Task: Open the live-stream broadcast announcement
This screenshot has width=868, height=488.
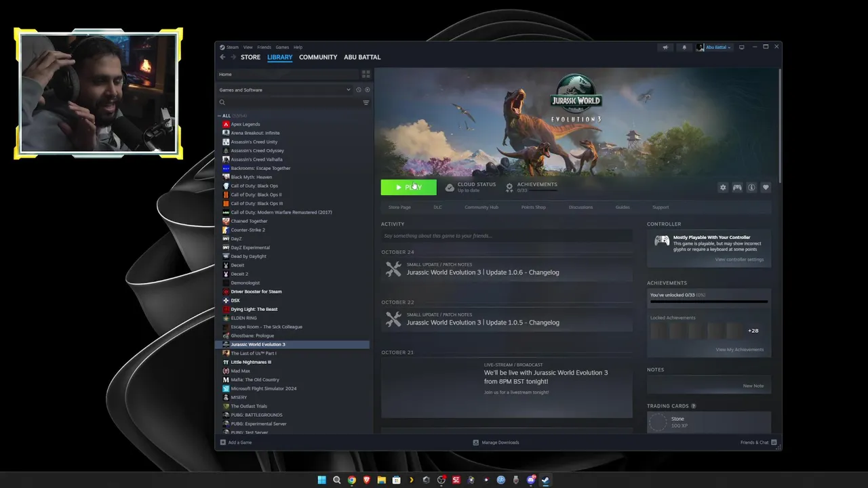Action: coord(507,388)
